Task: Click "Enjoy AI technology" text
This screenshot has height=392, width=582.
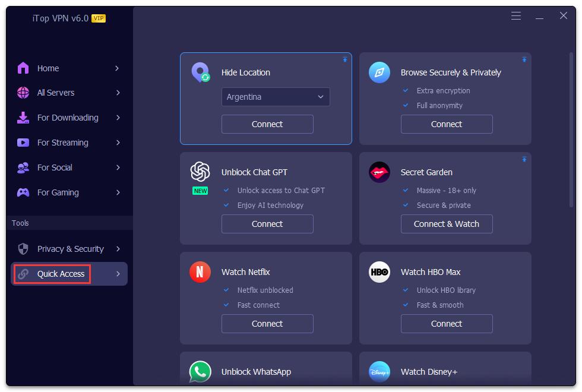Action: coord(270,206)
